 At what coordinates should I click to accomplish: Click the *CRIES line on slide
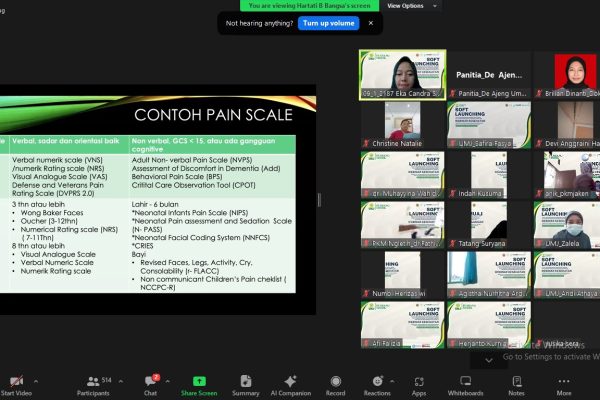(142, 246)
